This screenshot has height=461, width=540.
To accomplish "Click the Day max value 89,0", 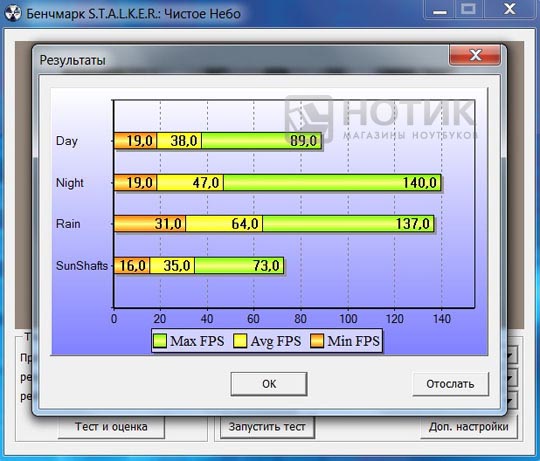I will tap(303, 140).
